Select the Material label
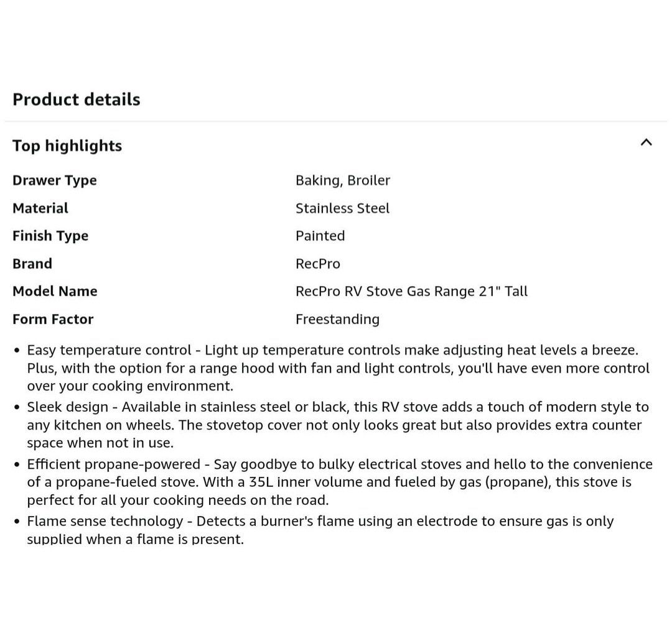The width and height of the screenshot is (672, 623). point(40,208)
